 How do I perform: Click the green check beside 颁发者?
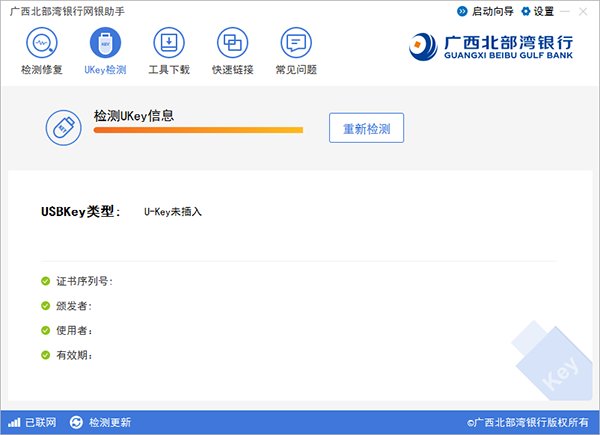(x=46, y=306)
